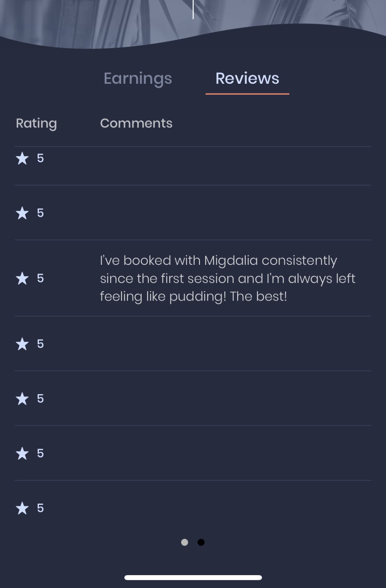Click the star icon in the first review row

pyautogui.click(x=22, y=158)
